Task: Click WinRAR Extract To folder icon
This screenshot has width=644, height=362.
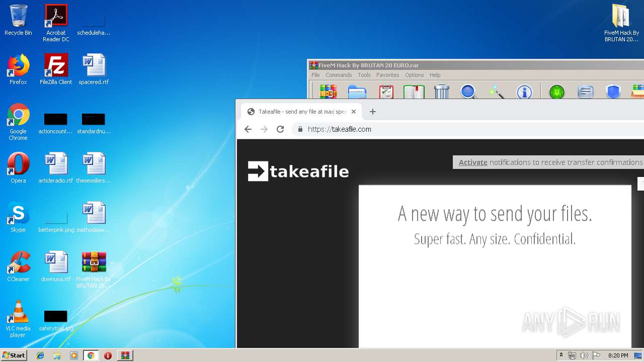Action: (x=357, y=92)
